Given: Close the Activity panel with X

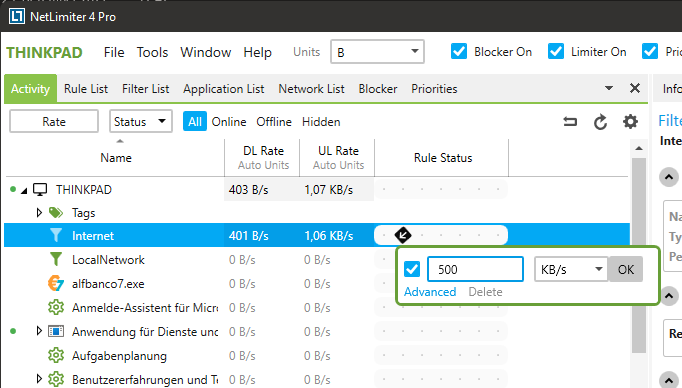Looking at the screenshot, I should point(635,88).
